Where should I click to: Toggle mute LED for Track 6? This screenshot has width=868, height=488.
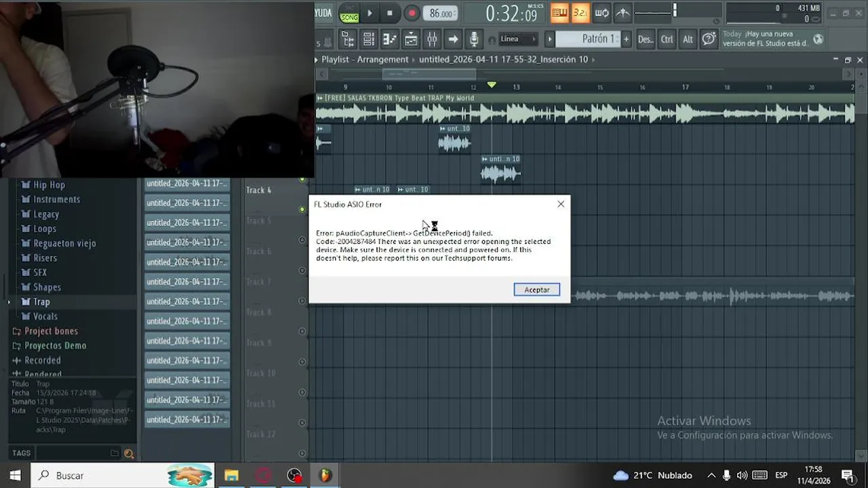302,270
